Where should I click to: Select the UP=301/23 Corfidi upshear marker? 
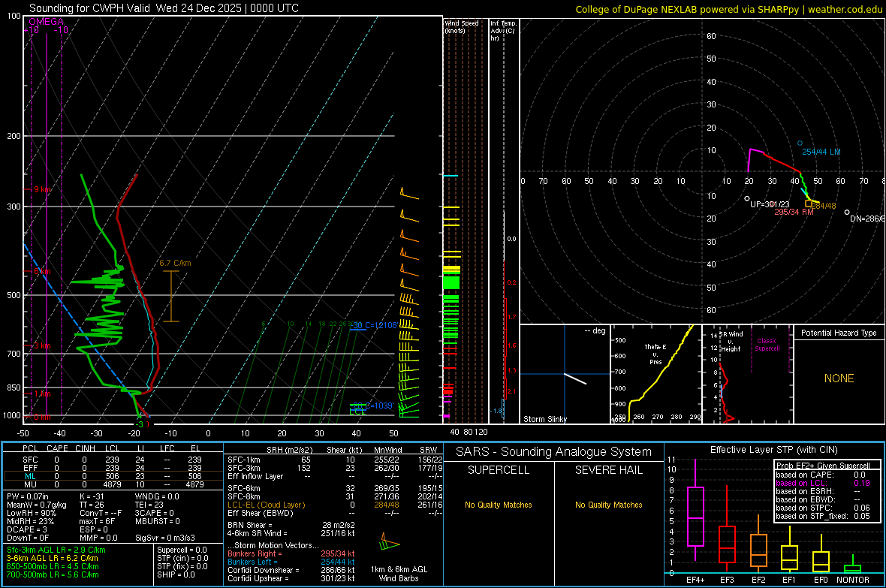click(746, 198)
